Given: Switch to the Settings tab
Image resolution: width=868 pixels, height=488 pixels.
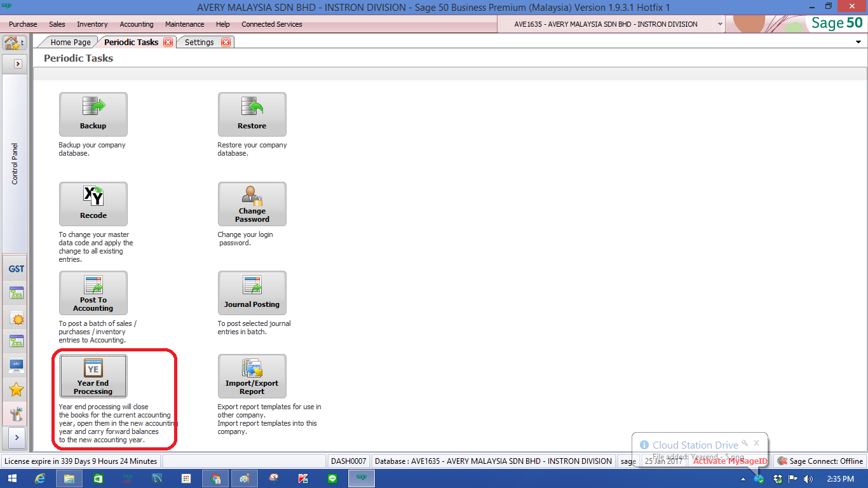Looking at the screenshot, I should pos(199,43).
